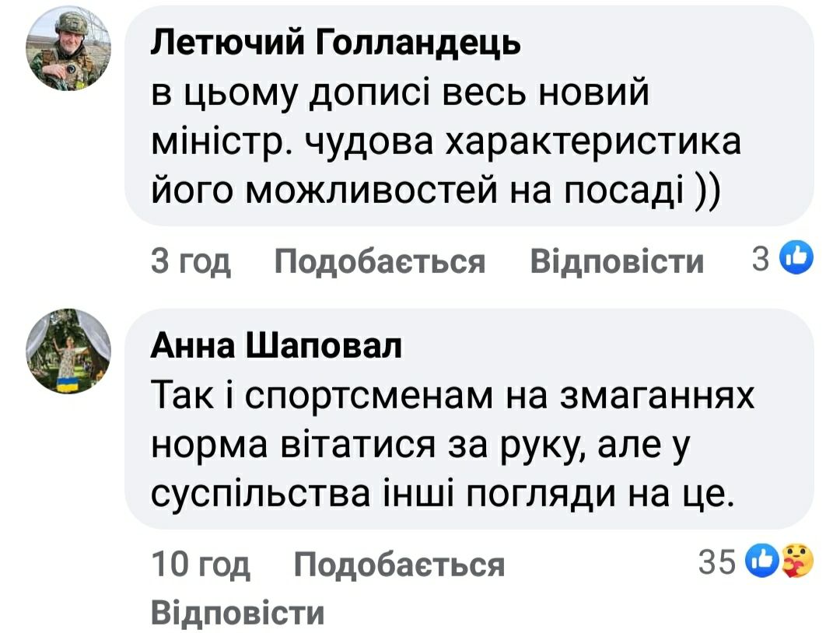Click the text 'його можливостей на посаді ))'
840x633 pixels.
coord(435,191)
